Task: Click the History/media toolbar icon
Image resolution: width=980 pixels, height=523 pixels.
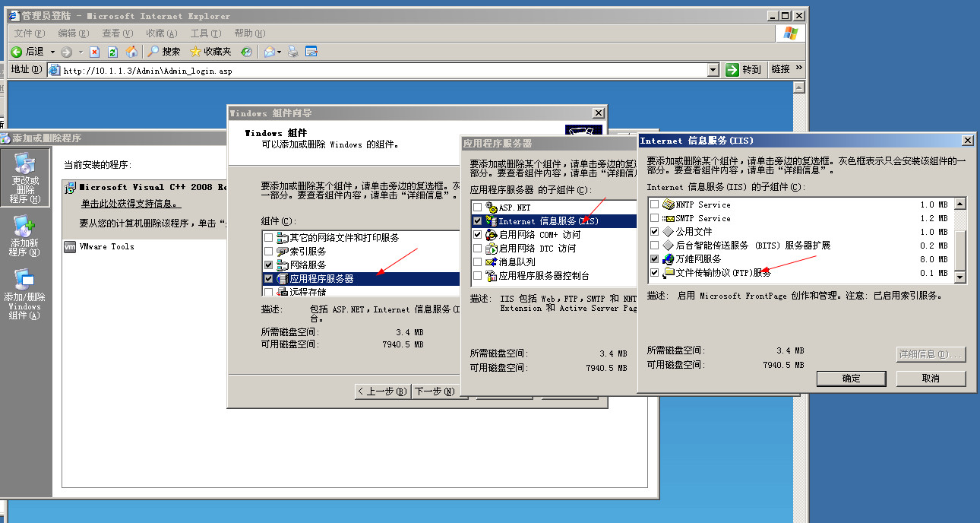Action: click(246, 52)
